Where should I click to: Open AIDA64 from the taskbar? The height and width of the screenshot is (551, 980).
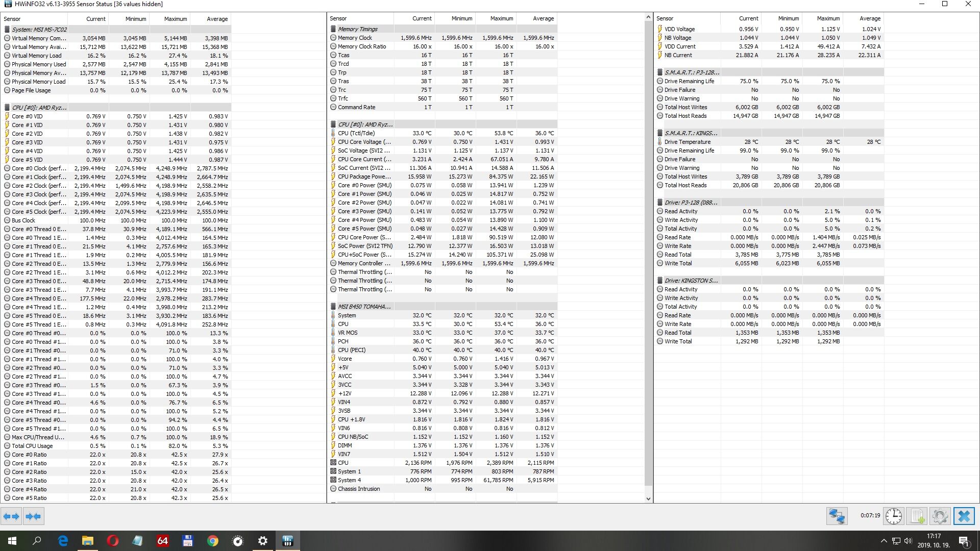pos(163,541)
